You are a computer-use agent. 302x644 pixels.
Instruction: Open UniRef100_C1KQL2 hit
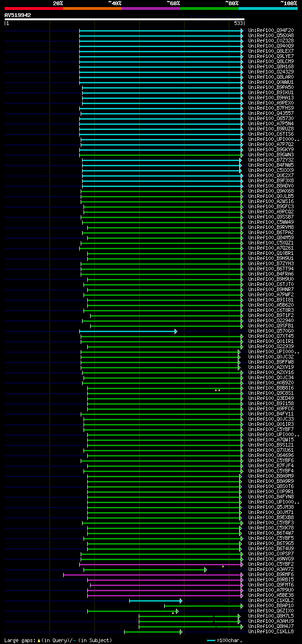coord(271,600)
